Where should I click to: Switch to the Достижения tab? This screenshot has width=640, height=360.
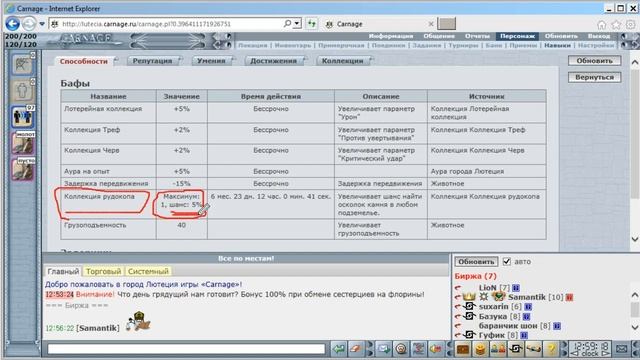pos(273,61)
